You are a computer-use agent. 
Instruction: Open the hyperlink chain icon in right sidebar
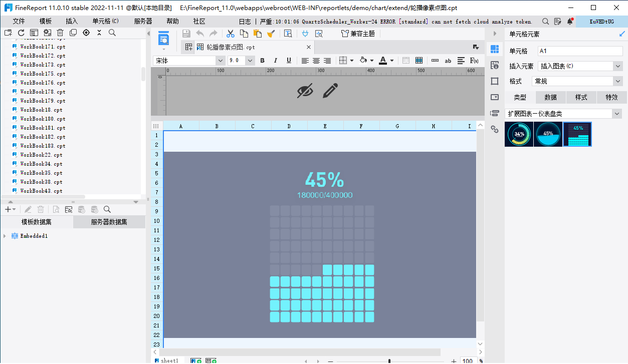tap(495, 129)
